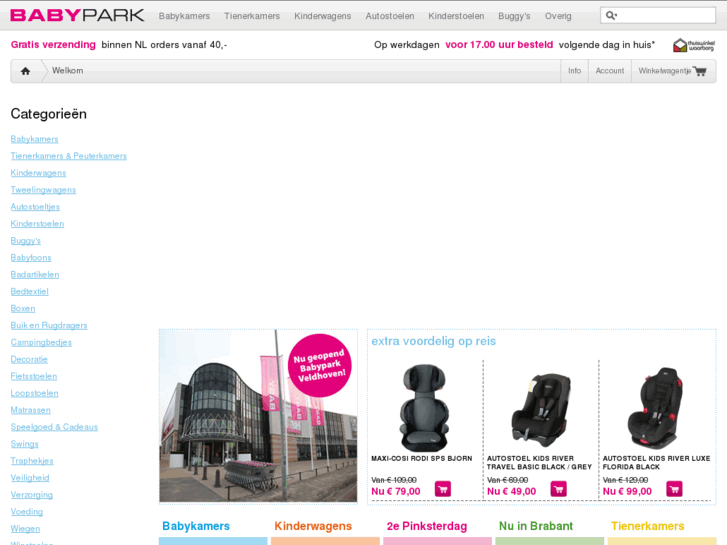Open Fietsstoelen category
The height and width of the screenshot is (545, 727).
[x=34, y=376]
